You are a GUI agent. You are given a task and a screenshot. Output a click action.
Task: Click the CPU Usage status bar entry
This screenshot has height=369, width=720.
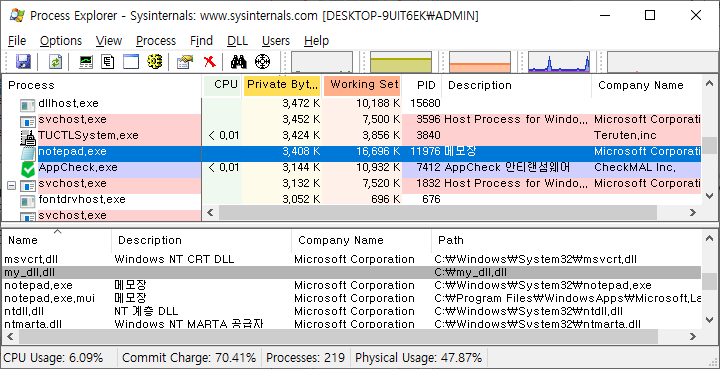(x=53, y=358)
